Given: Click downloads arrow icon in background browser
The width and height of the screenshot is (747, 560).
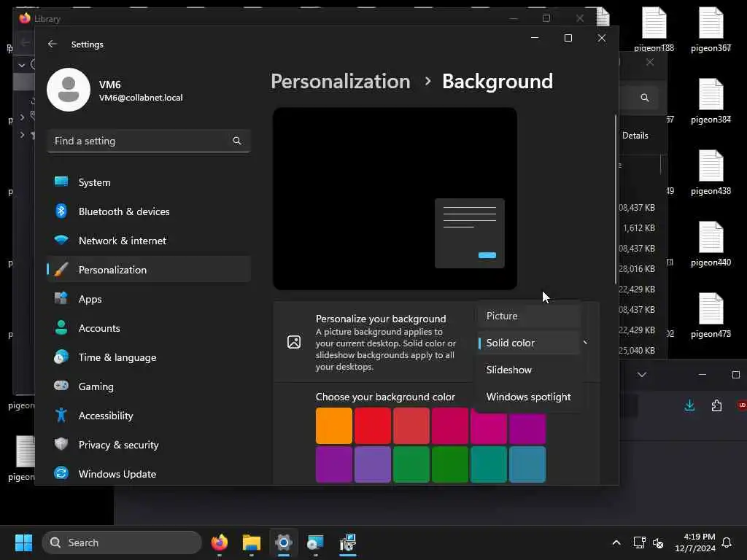Looking at the screenshot, I should tap(689, 405).
